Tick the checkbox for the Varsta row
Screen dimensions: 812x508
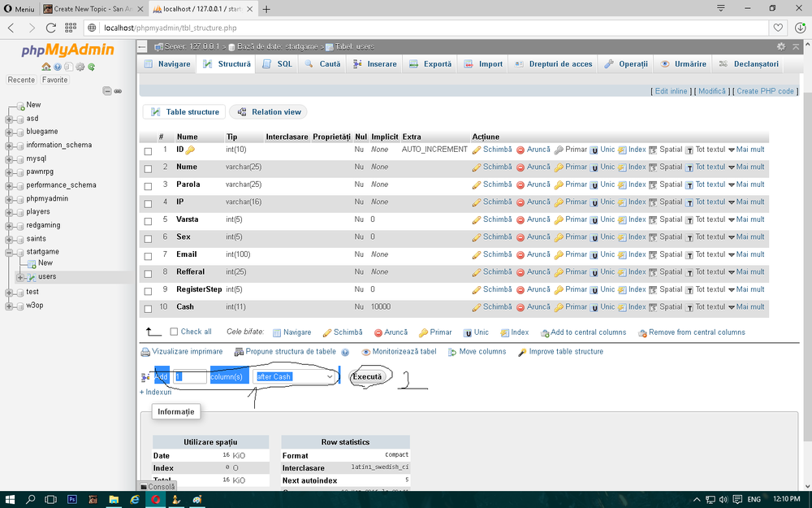(148, 221)
